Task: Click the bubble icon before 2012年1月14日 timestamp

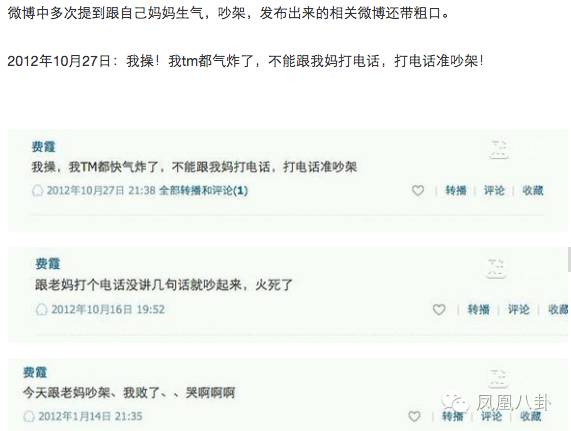Action: [29, 416]
